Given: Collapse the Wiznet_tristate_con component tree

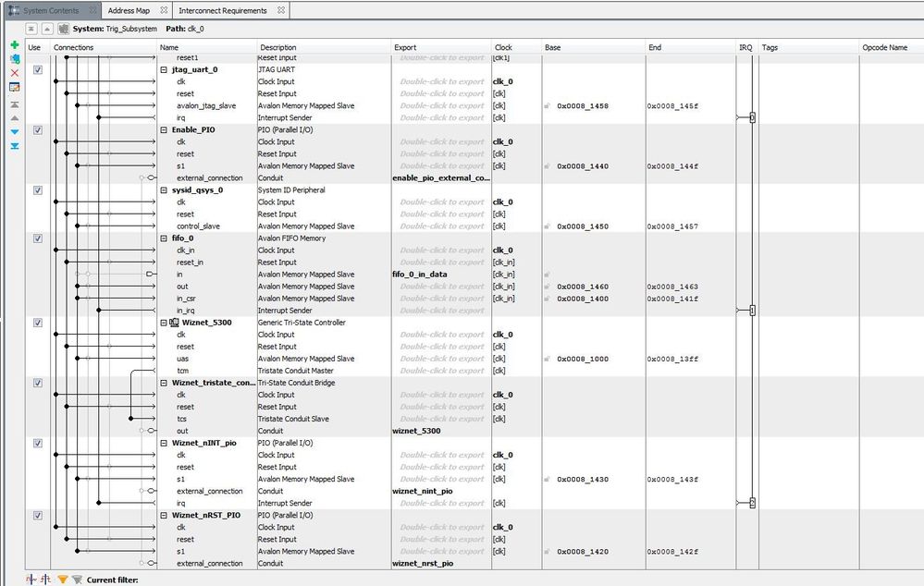Looking at the screenshot, I should (164, 383).
